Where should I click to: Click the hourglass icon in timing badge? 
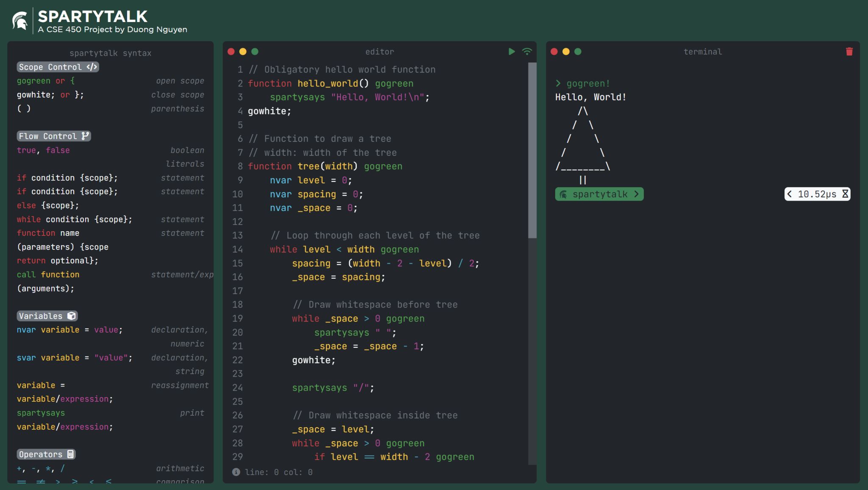(845, 194)
